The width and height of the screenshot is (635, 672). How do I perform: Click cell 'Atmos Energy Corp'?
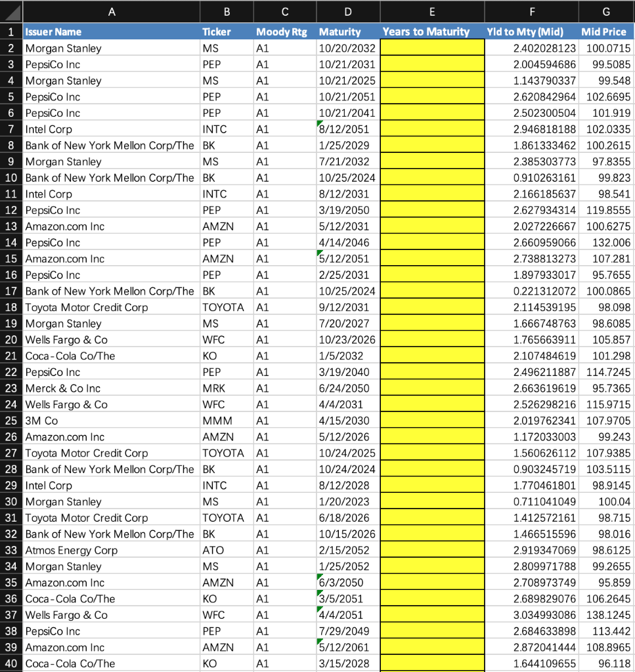[x=112, y=551]
